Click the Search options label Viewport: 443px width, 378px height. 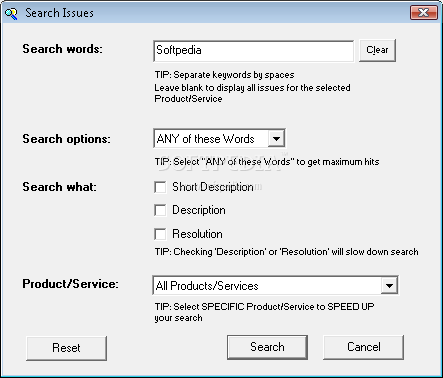[x=66, y=139]
